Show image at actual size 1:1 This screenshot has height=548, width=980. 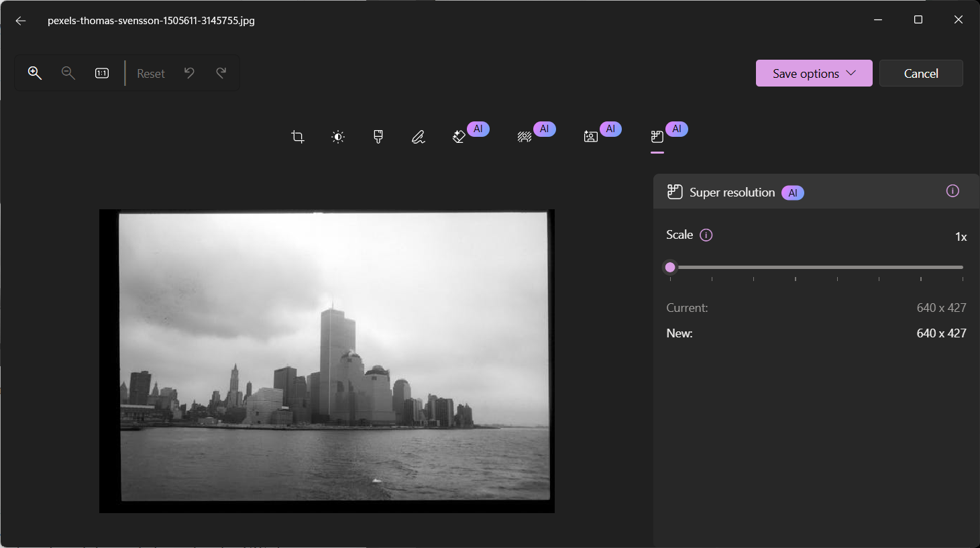pos(102,73)
